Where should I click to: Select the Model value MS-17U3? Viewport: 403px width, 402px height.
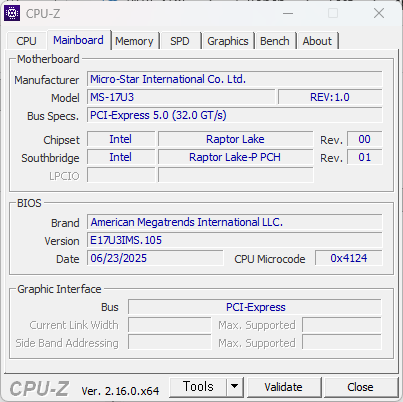coord(181,97)
